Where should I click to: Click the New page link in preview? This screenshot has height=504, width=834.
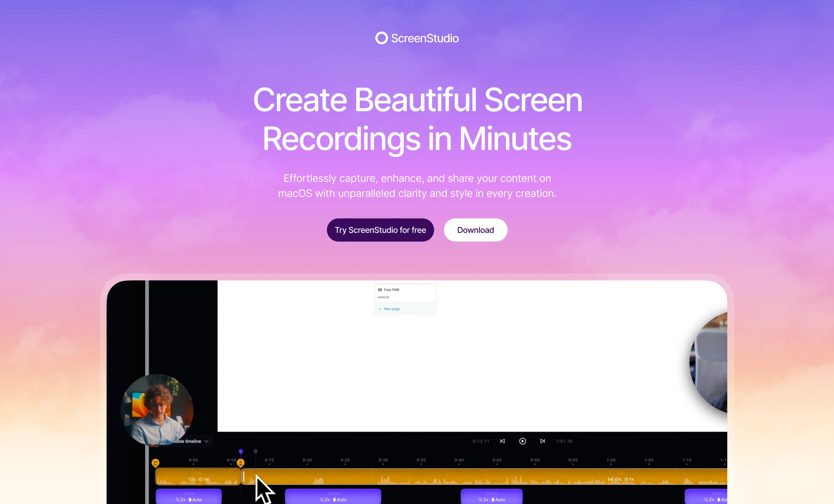tap(391, 309)
